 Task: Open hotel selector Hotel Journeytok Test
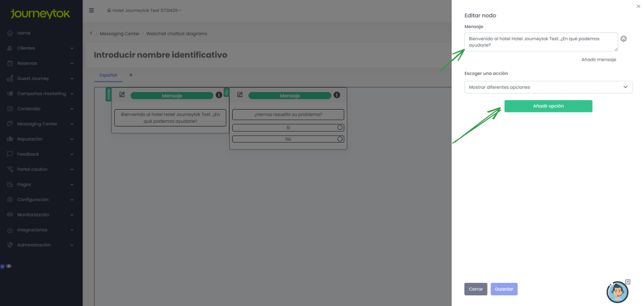click(144, 10)
